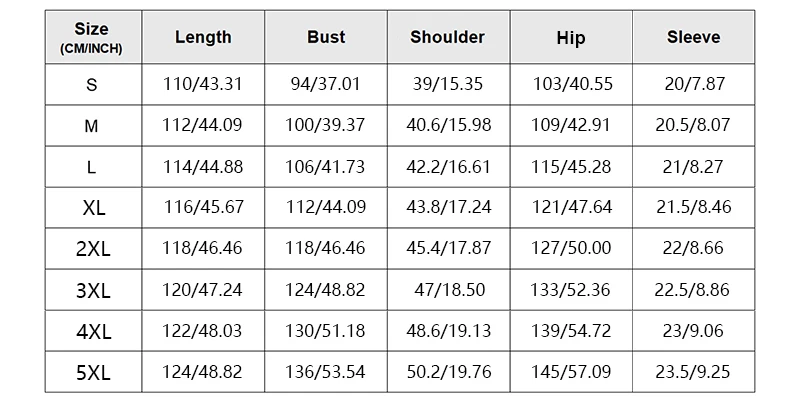The width and height of the screenshot is (800, 400).
Task: Click the 5XL size row label
Action: 93,372
